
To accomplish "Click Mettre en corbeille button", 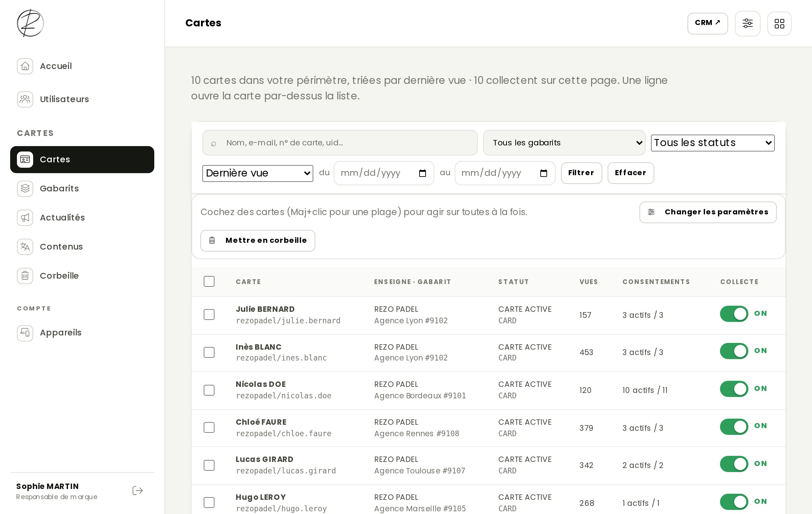I will click(x=257, y=240).
